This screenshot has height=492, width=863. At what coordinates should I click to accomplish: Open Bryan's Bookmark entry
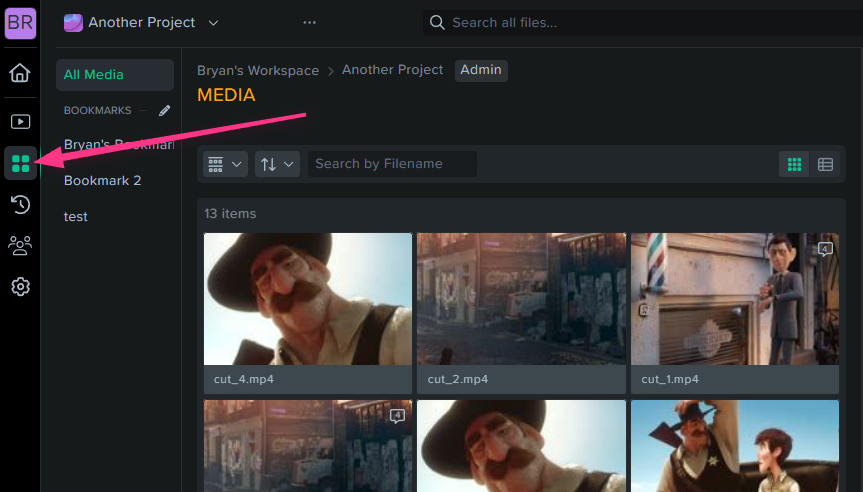pos(119,144)
